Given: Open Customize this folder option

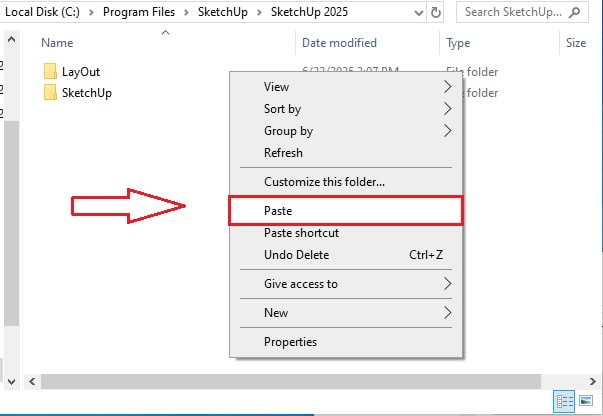Looking at the screenshot, I should click(x=346, y=181).
